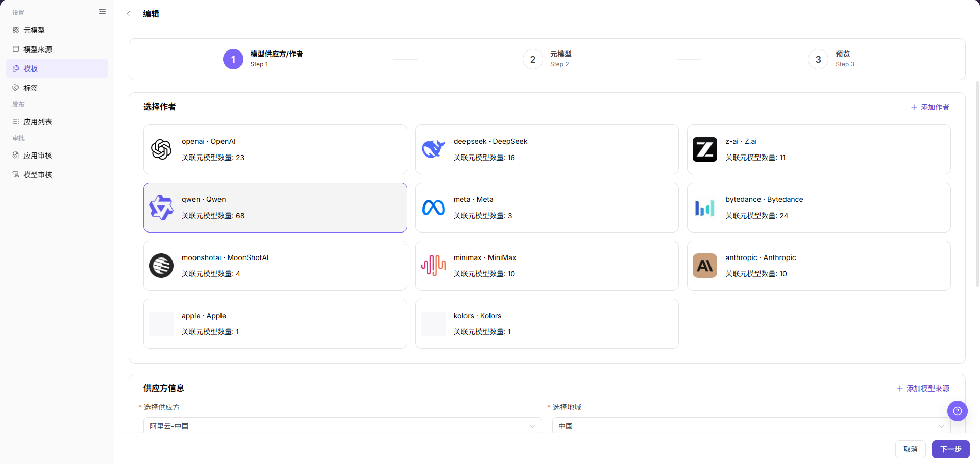980x464 pixels.
Task: Click the plus icon beside 添加模型来源
Action: pos(899,389)
